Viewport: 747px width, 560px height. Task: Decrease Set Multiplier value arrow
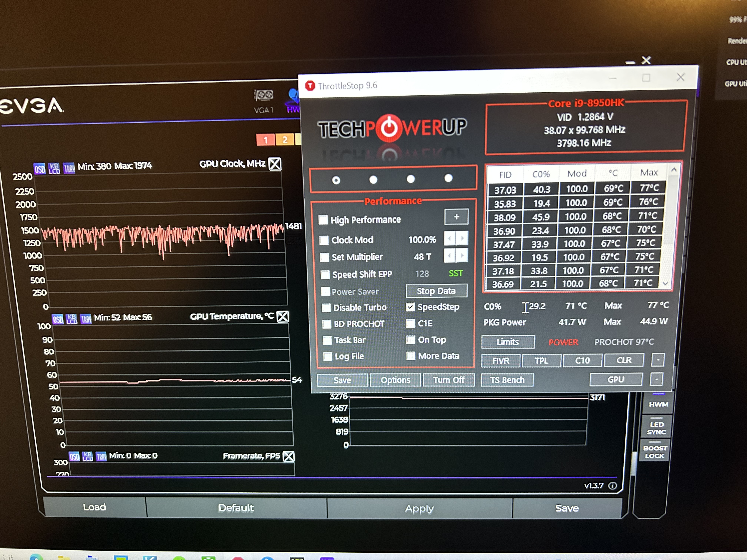coord(449,256)
